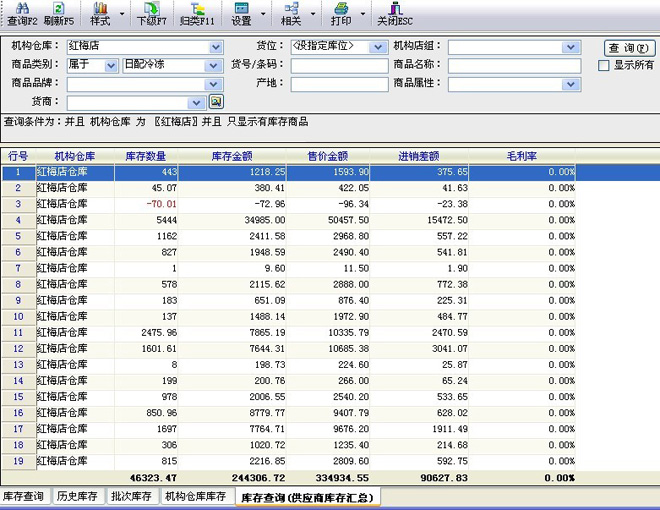Sort by the 机构仓库 column header
Screen dimensions: 660x510
(75, 156)
